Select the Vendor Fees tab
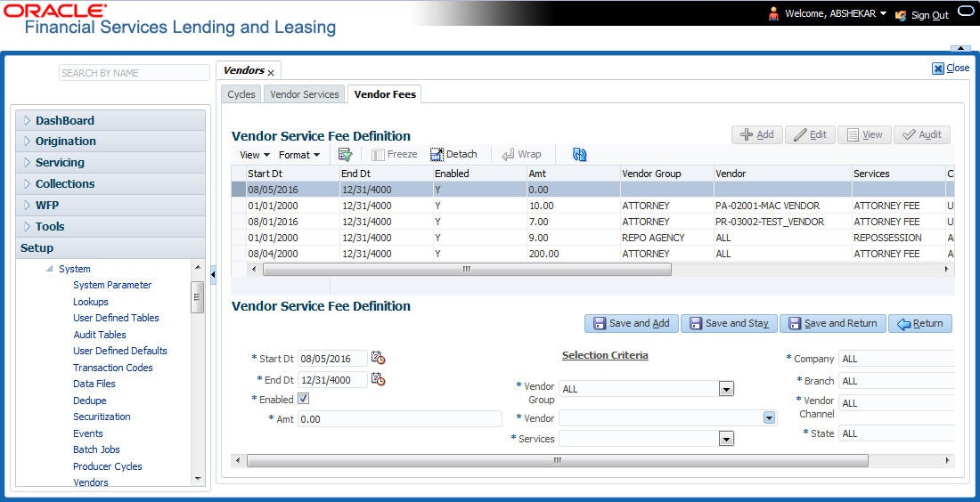The image size is (980, 502). [x=385, y=94]
